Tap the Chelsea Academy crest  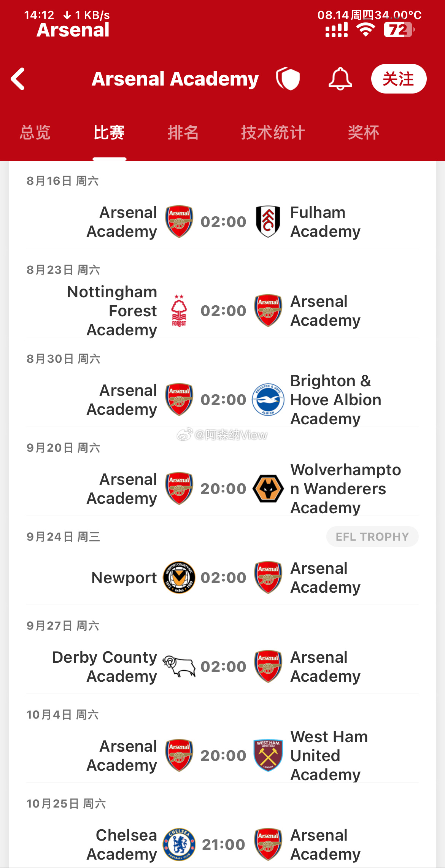pyautogui.click(x=179, y=844)
